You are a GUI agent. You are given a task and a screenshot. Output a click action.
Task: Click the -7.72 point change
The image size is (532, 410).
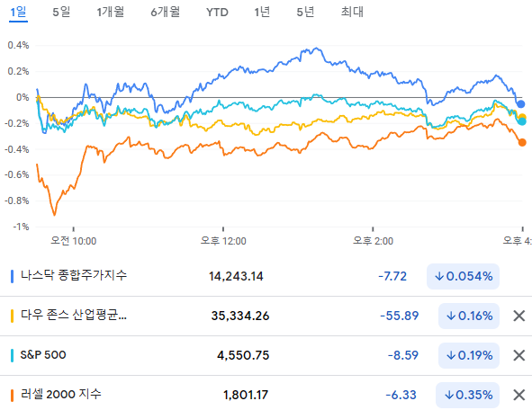[392, 277]
